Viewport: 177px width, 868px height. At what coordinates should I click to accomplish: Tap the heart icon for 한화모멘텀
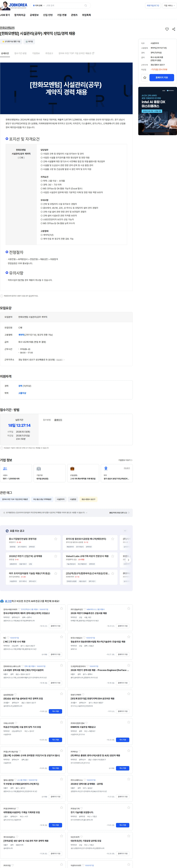pos(167,29)
